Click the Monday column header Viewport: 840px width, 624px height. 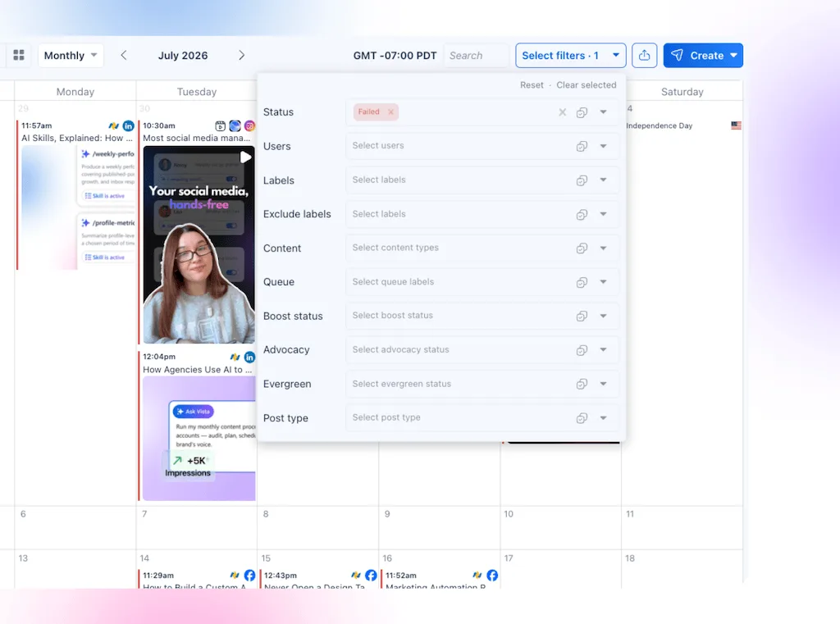click(75, 92)
